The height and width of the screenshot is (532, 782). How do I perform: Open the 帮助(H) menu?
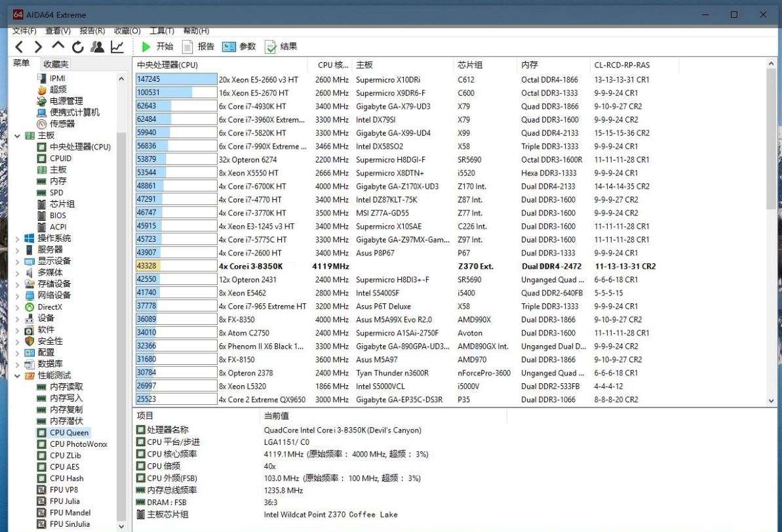tap(196, 31)
